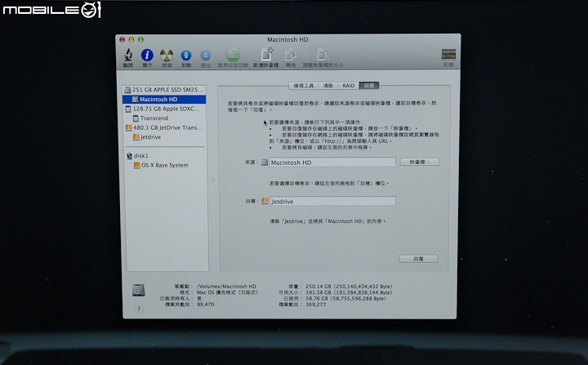Click the Burn (燒錄) toolbar icon

point(167,56)
